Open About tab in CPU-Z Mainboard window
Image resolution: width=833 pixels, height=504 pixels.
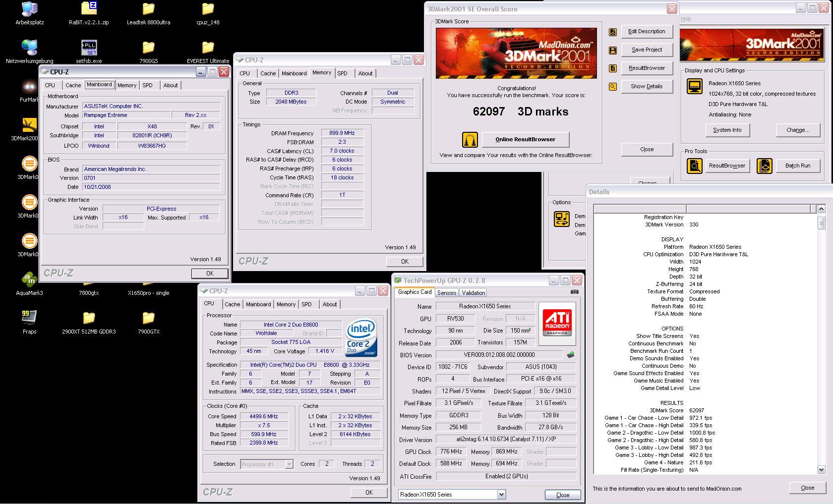171,85
